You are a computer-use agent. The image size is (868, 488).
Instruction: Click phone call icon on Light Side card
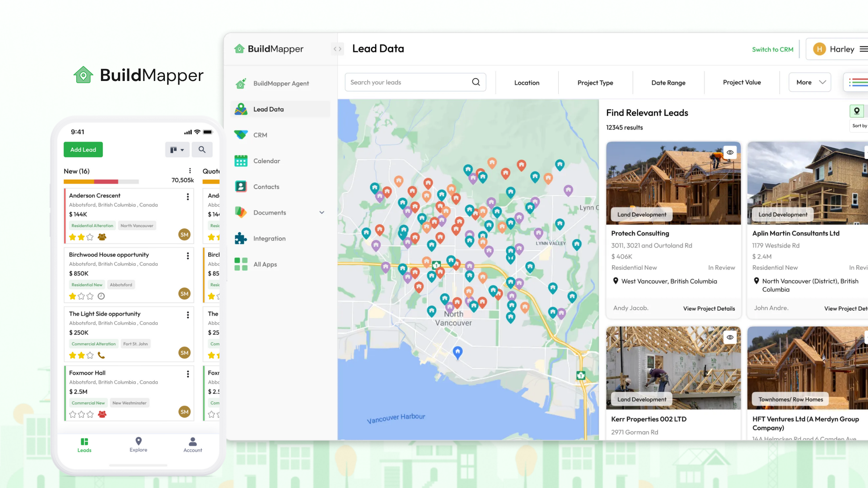(101, 355)
